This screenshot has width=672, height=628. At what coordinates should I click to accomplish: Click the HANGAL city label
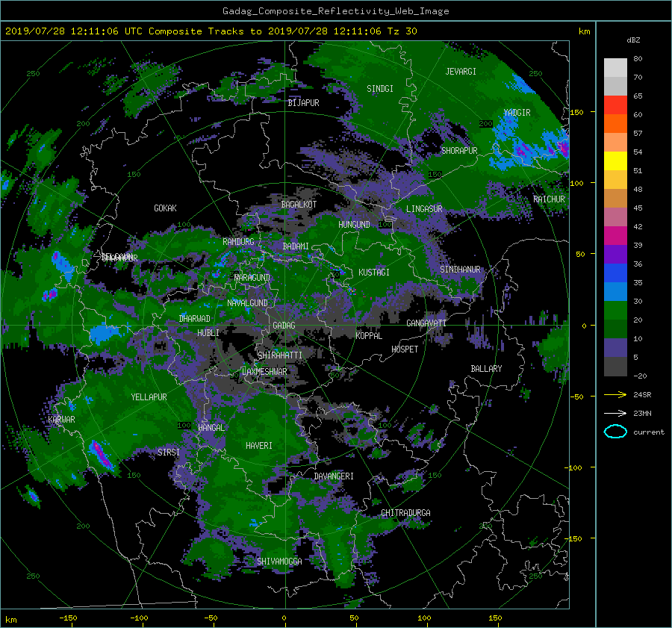(211, 428)
